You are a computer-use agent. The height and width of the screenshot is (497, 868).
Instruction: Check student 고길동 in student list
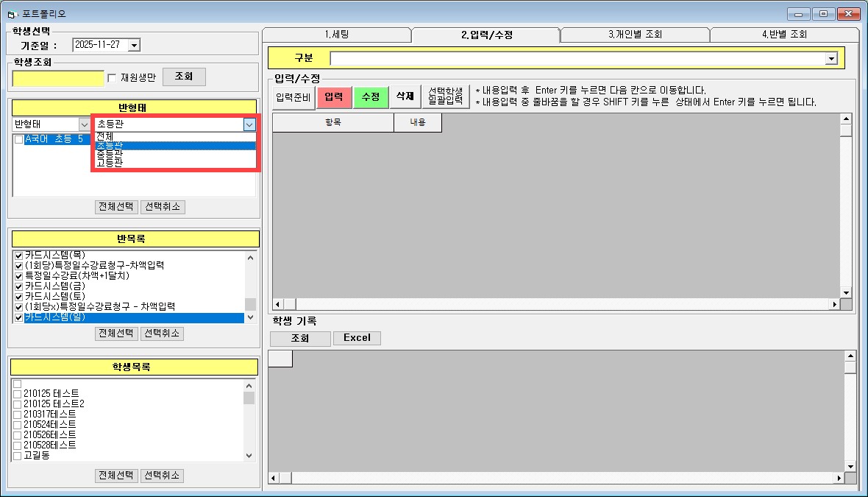point(17,456)
